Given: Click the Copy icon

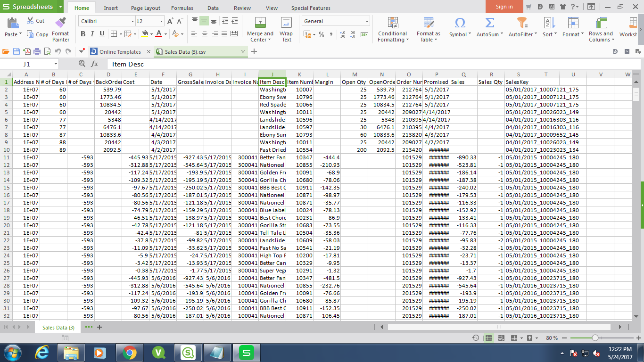Looking at the screenshot, I should (x=31, y=34).
